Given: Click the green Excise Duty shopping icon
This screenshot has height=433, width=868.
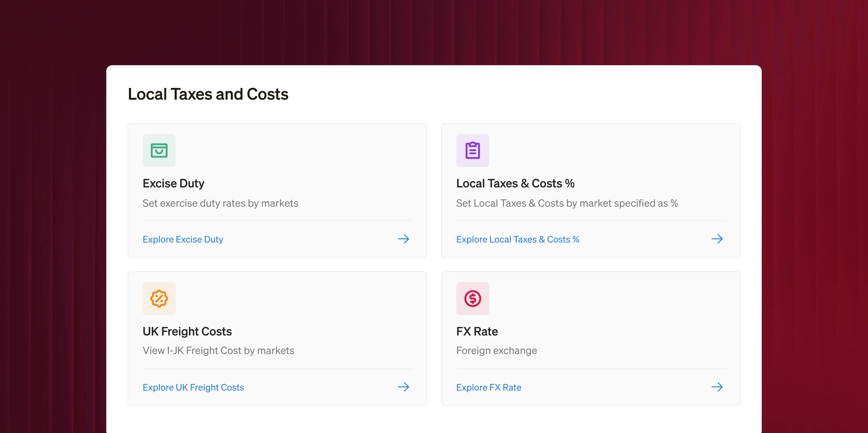Looking at the screenshot, I should pos(159,150).
